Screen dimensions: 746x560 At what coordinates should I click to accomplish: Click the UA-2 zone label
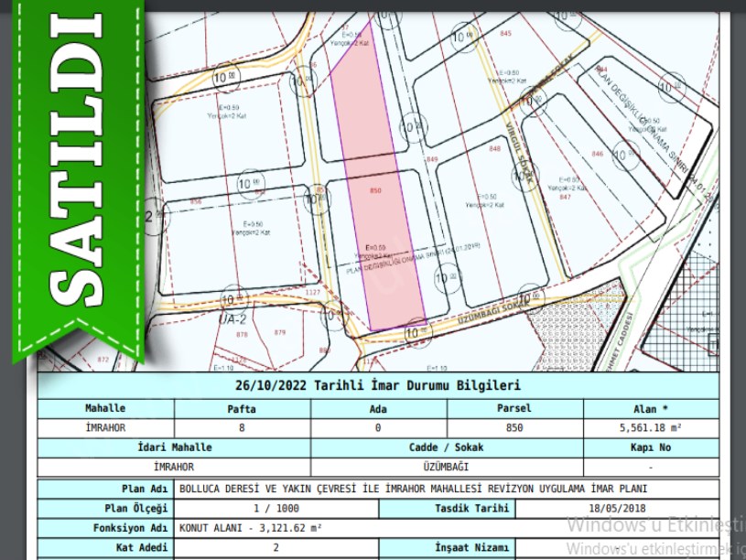233,318
